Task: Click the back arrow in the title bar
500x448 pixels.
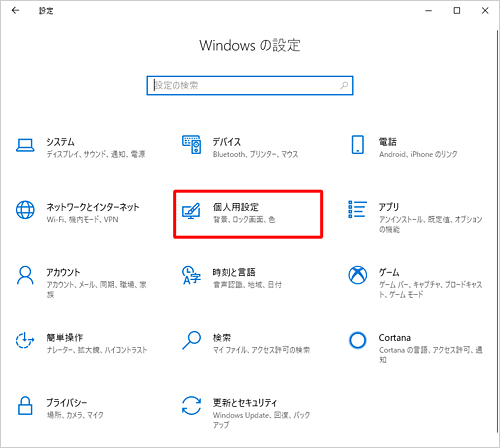Action: tap(15, 11)
